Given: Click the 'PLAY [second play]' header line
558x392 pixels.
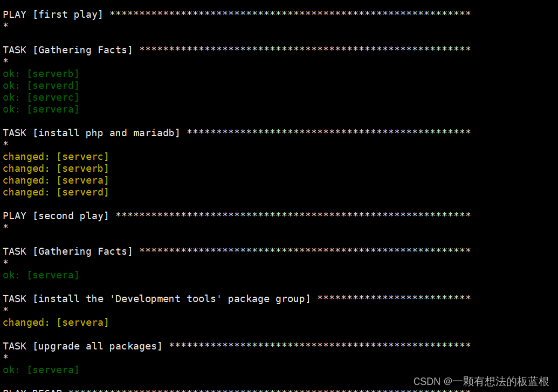Looking at the screenshot, I should (237, 216).
